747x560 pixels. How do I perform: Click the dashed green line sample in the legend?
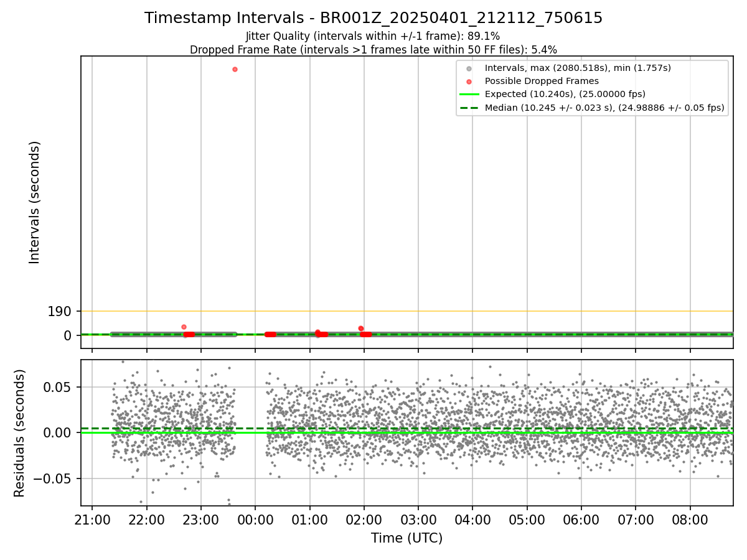point(469,108)
